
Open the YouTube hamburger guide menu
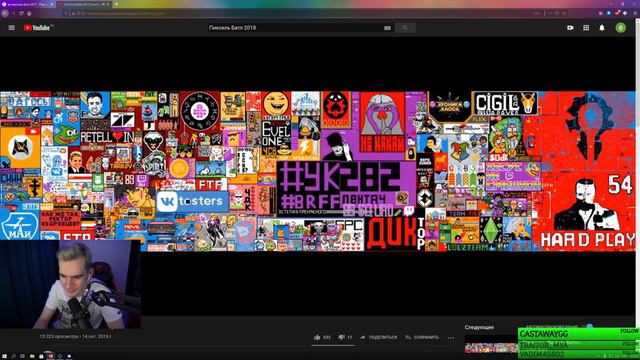point(11,28)
